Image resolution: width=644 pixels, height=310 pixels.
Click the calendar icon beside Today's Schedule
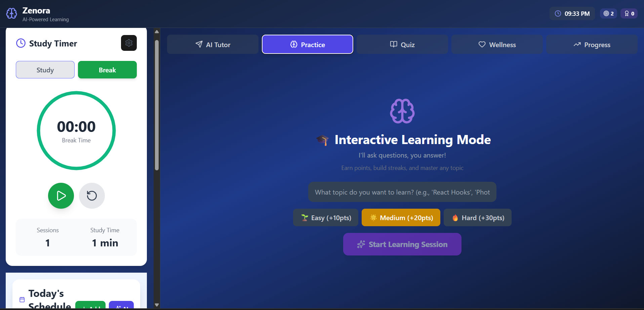[22, 300]
